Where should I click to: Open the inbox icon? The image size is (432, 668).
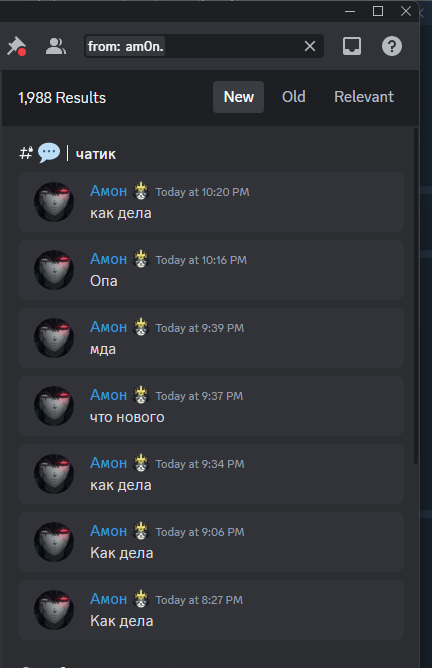tap(352, 46)
